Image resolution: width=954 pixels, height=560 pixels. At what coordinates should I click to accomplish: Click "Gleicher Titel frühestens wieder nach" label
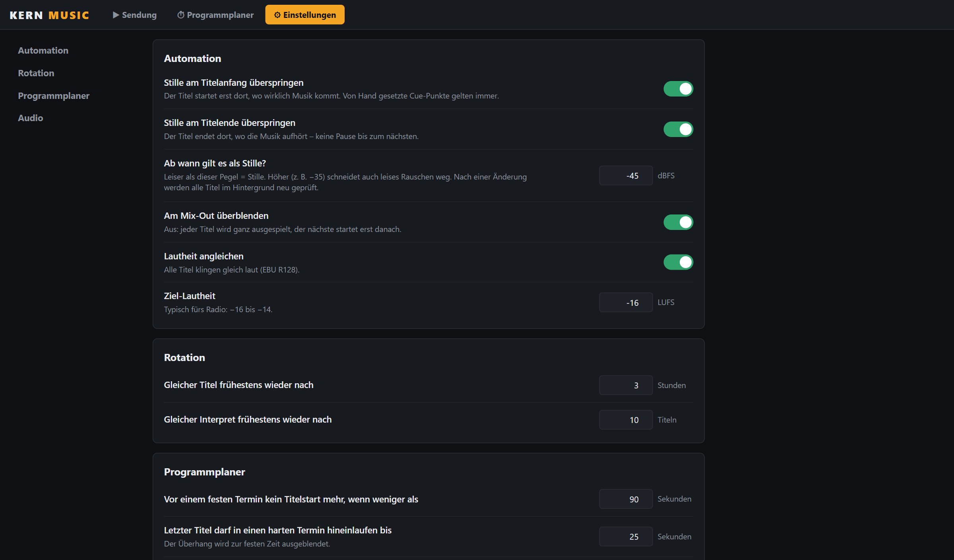pyautogui.click(x=238, y=385)
